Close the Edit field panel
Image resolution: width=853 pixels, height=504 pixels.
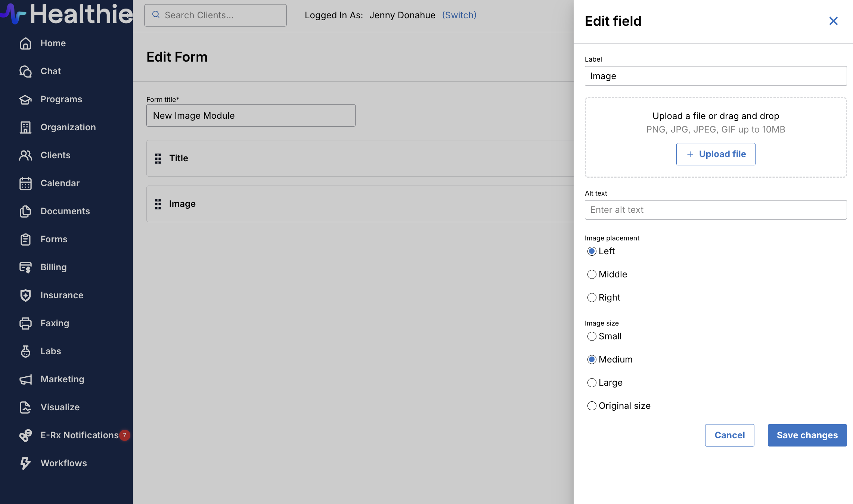tap(833, 21)
